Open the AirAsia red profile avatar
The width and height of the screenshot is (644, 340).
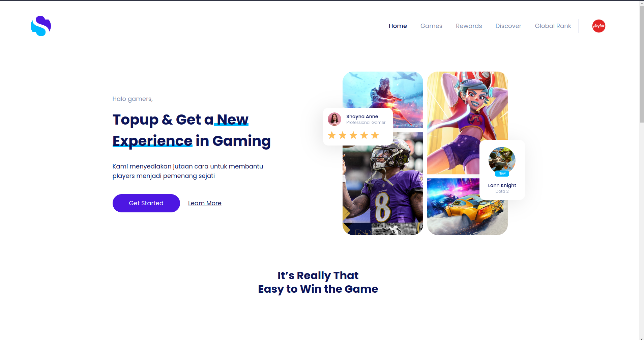(598, 26)
